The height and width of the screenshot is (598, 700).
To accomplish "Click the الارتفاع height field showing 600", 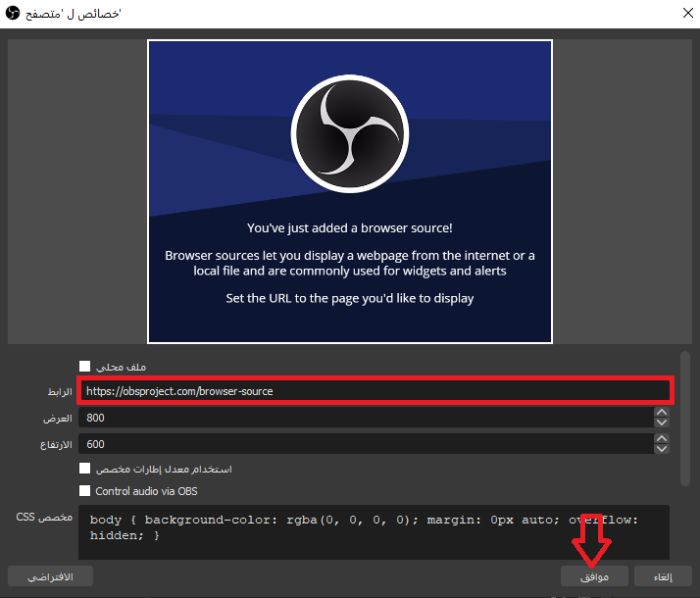I will pos(366,444).
